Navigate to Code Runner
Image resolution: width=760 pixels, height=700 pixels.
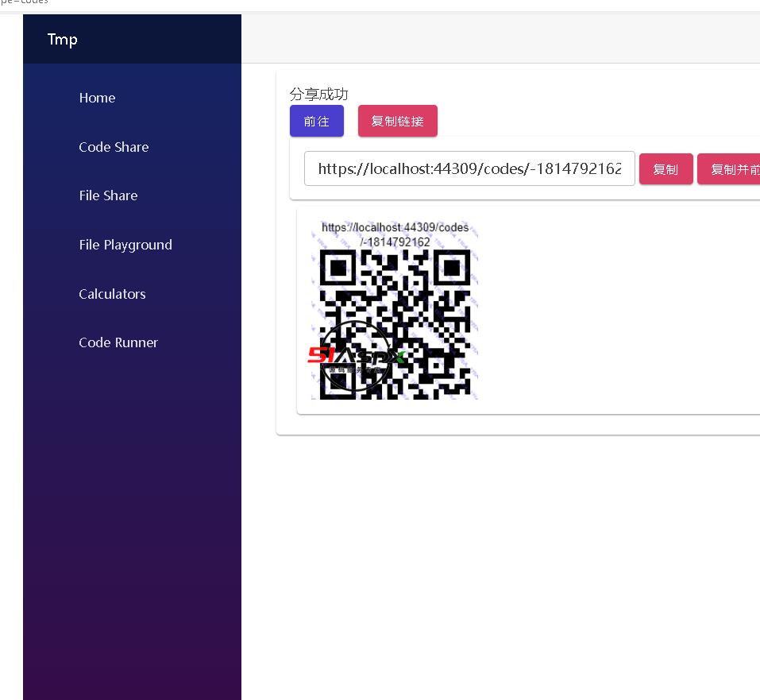[118, 342]
